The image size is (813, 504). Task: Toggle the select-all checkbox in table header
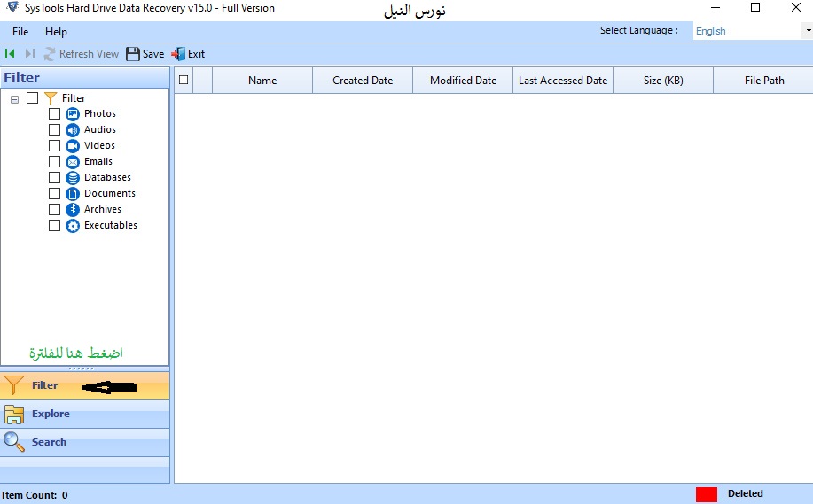[184, 81]
